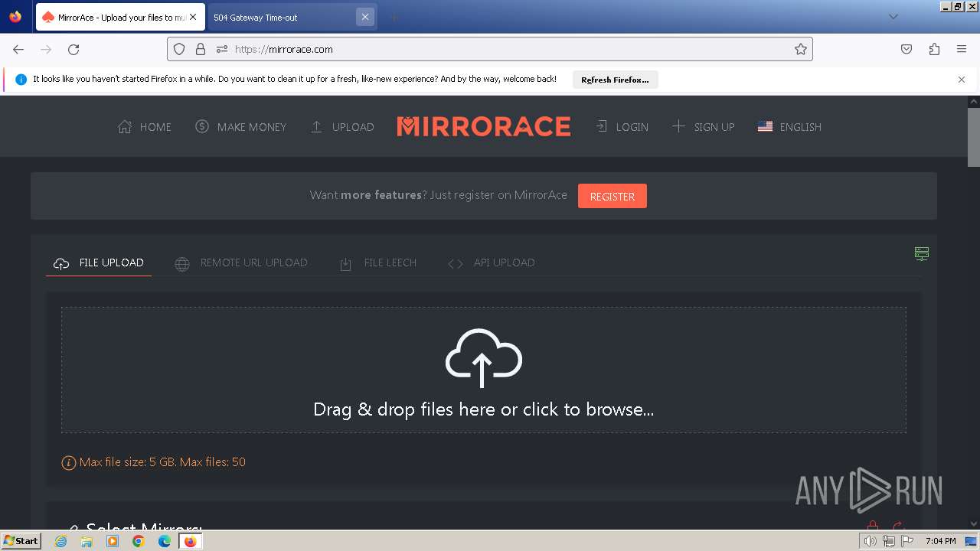
Task: Click the network tray icon
Action: click(x=889, y=541)
